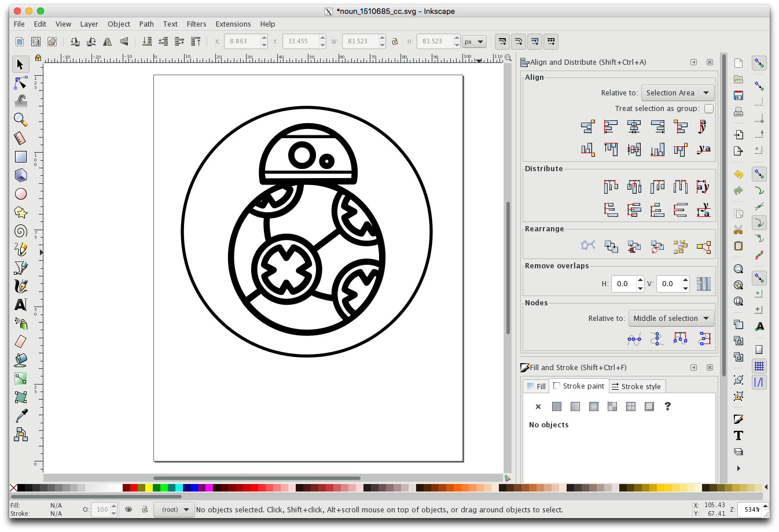This screenshot has width=779, height=532.
Task: Open (root) layer dropdown
Action: tap(174, 509)
